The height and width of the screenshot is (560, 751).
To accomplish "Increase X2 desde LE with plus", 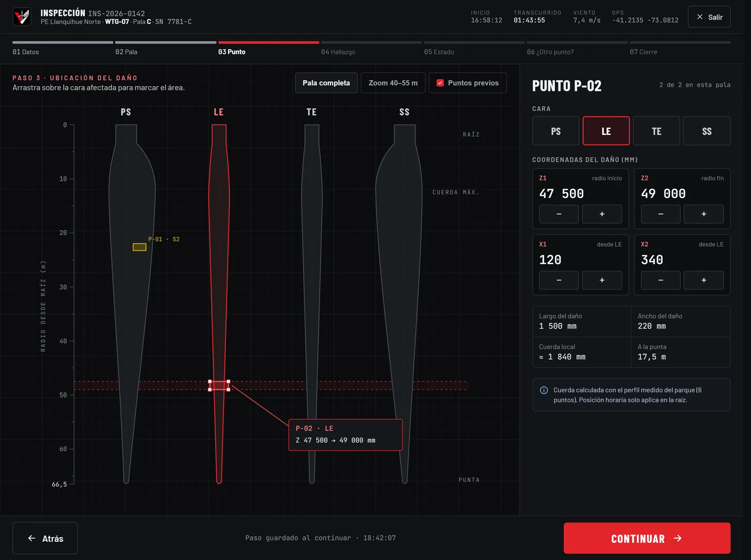I will pos(704,280).
